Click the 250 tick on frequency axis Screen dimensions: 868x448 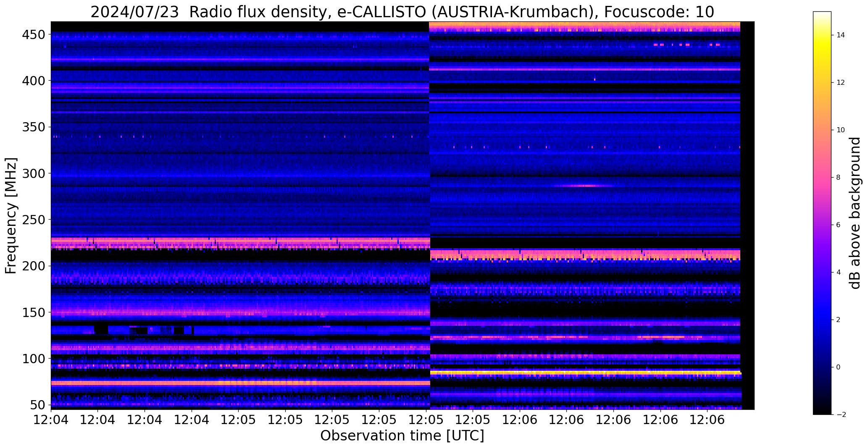(x=33, y=220)
